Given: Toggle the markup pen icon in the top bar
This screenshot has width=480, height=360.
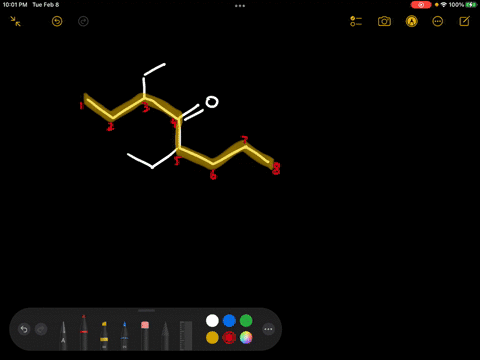Looking at the screenshot, I should [x=412, y=21].
